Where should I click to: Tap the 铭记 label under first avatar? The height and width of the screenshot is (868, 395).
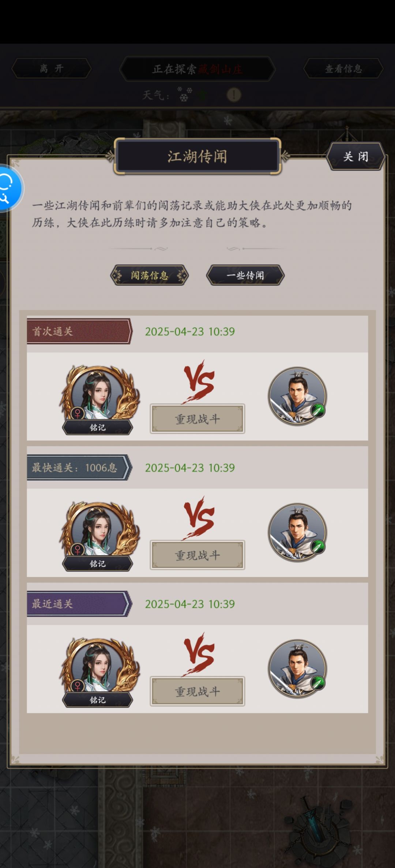click(x=98, y=427)
